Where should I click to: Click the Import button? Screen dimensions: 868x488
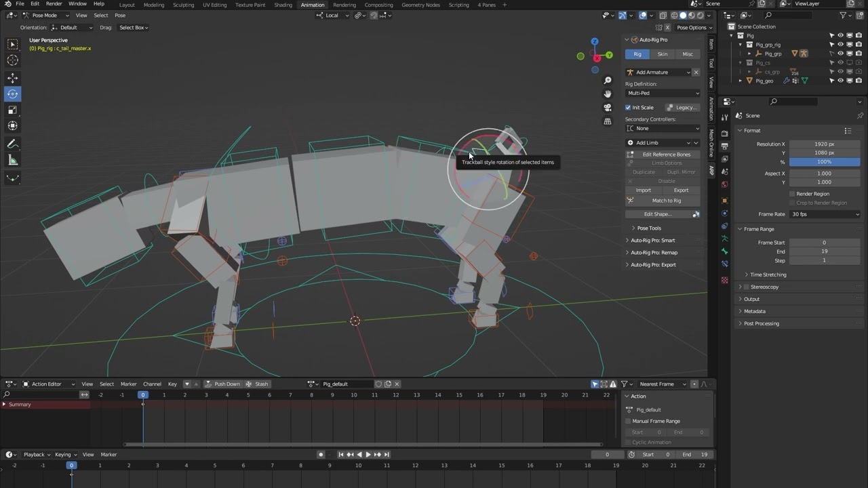644,190
